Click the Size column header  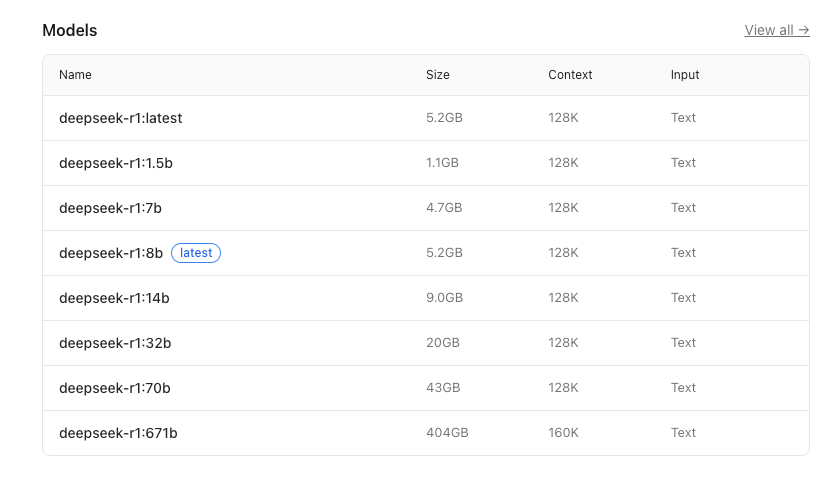[438, 75]
